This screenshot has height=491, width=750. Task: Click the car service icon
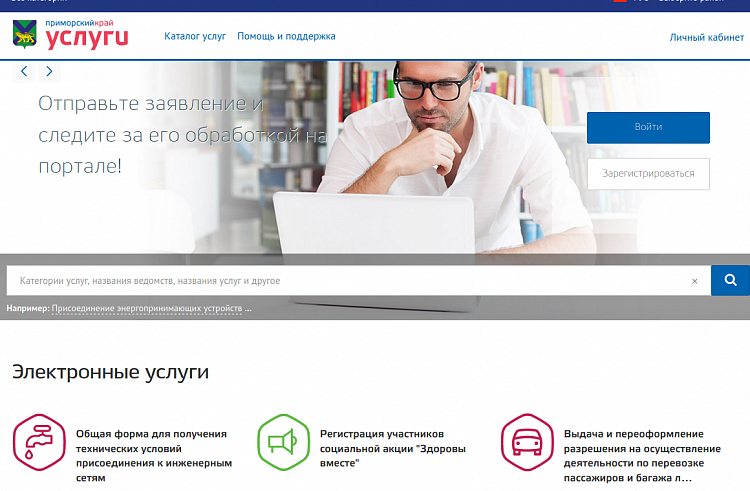527,442
